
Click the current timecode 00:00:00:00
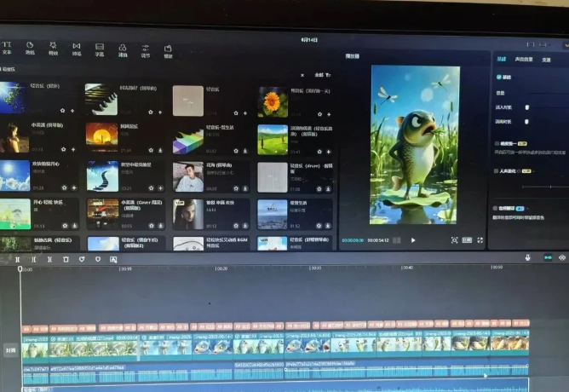(353, 240)
